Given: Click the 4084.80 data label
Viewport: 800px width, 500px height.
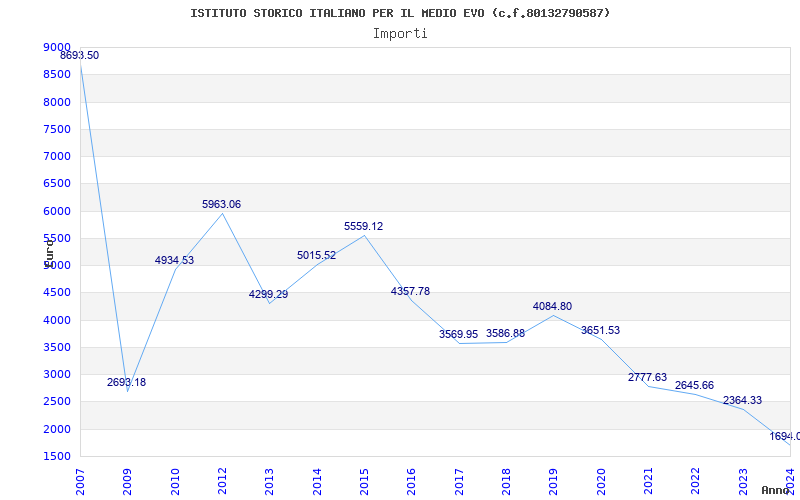Looking at the screenshot, I should [x=552, y=307].
